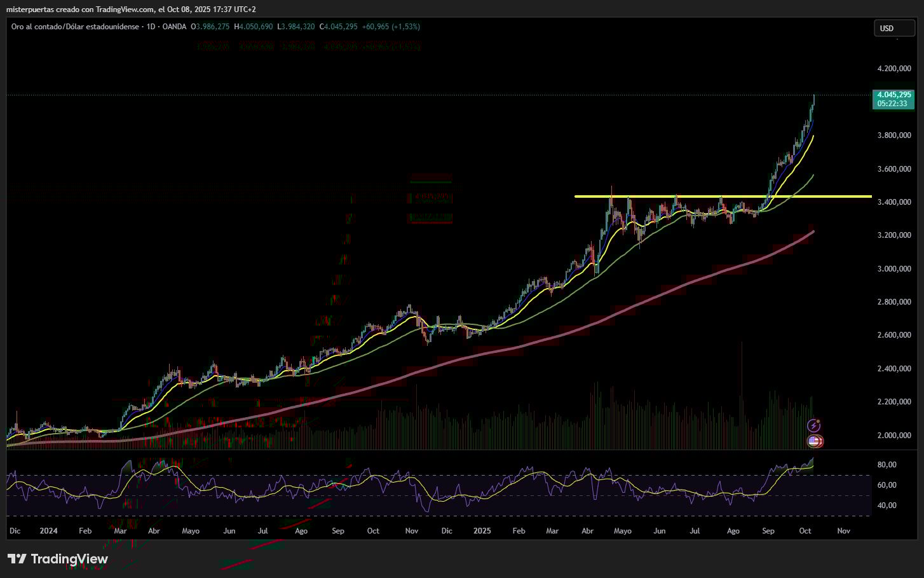Click the 3.200,000 price axis label

[894, 235]
